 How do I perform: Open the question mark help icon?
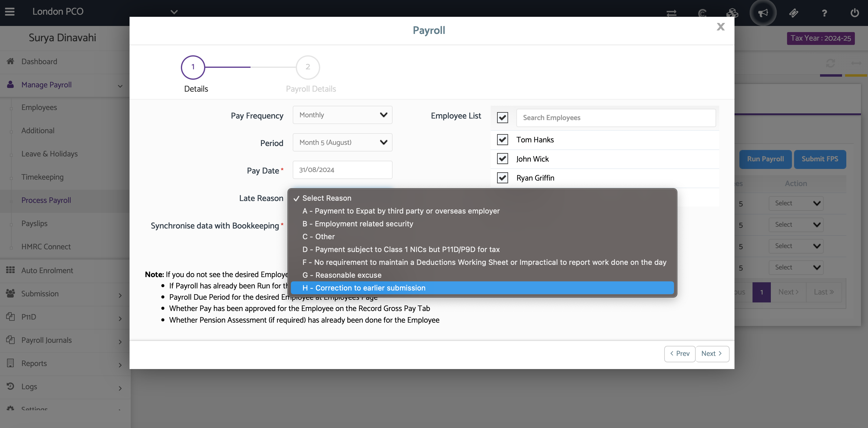(x=824, y=13)
